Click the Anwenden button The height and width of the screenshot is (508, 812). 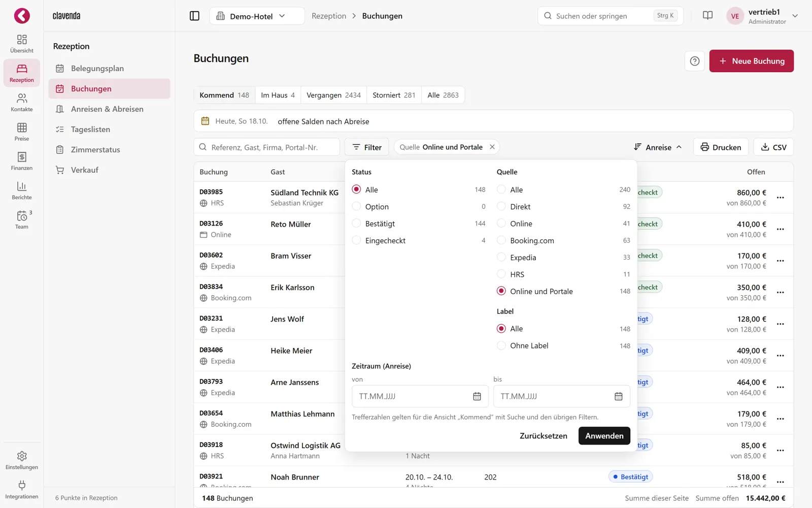pyautogui.click(x=604, y=436)
